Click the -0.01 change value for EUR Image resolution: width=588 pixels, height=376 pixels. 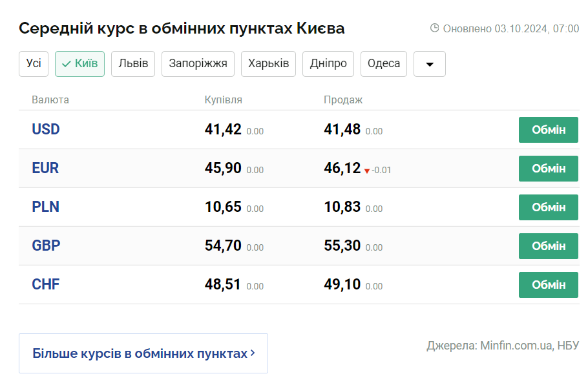[x=381, y=170]
